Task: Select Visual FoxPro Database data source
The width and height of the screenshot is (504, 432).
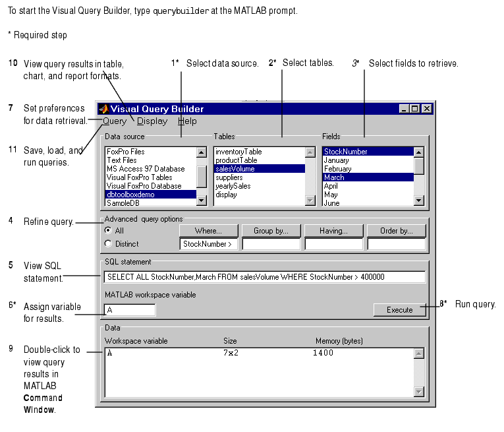Action: [x=151, y=186]
